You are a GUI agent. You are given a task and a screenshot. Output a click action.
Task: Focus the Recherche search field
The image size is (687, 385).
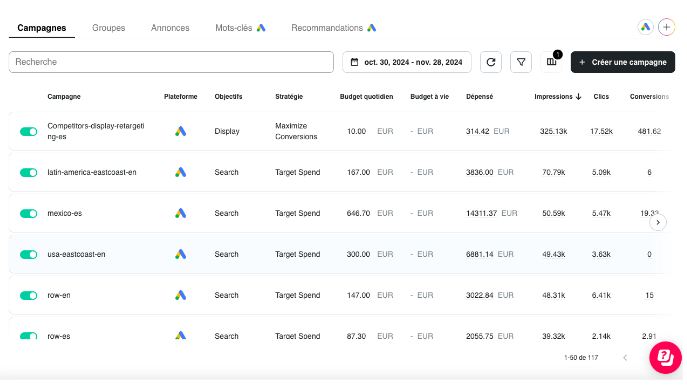coord(171,62)
